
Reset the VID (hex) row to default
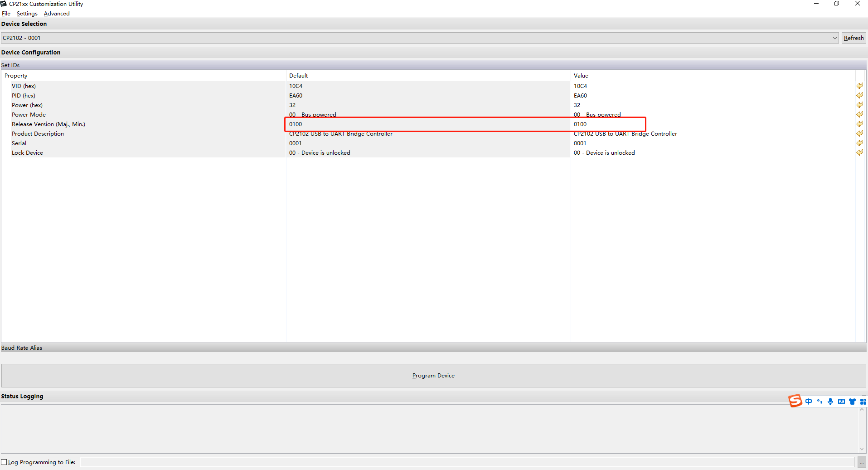pyautogui.click(x=859, y=86)
